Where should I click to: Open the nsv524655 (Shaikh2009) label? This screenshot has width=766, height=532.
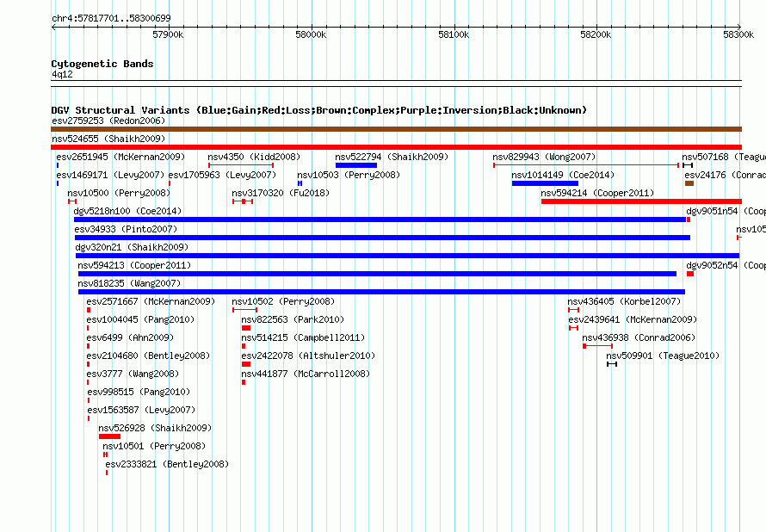[108, 139]
